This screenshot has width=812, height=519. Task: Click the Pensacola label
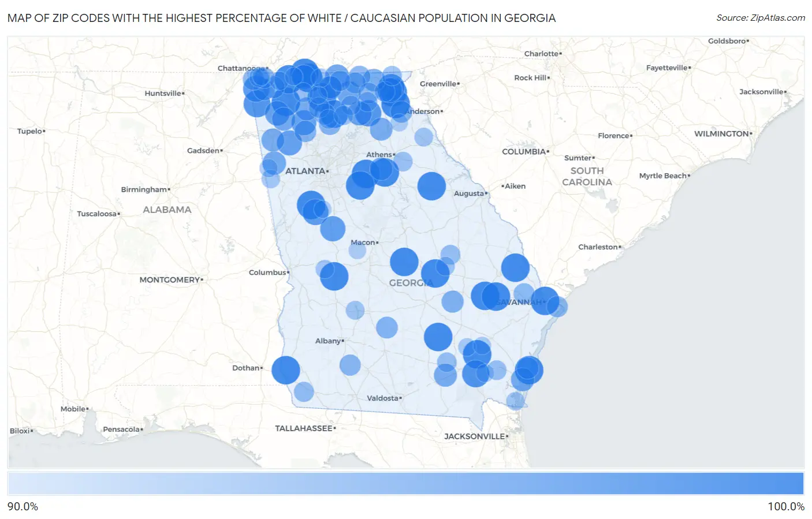(x=121, y=429)
